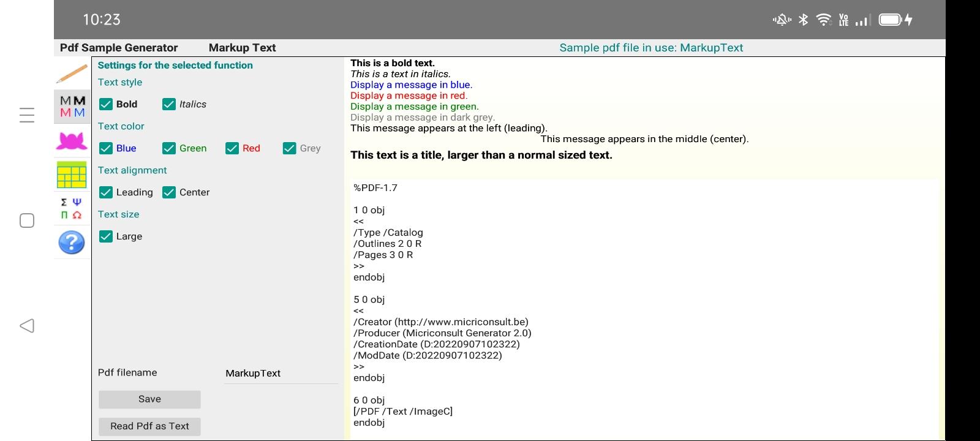Screen dimensions: 980x441
Task: Select the Markup Text icon with M letters
Action: click(x=72, y=107)
